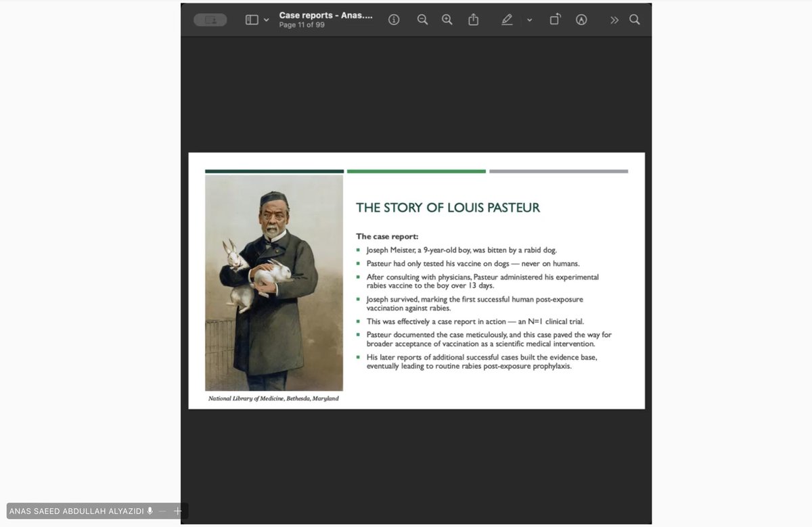Click the slide heading The Story of Louis Pasteur
The image size is (812, 527).
tap(448, 207)
